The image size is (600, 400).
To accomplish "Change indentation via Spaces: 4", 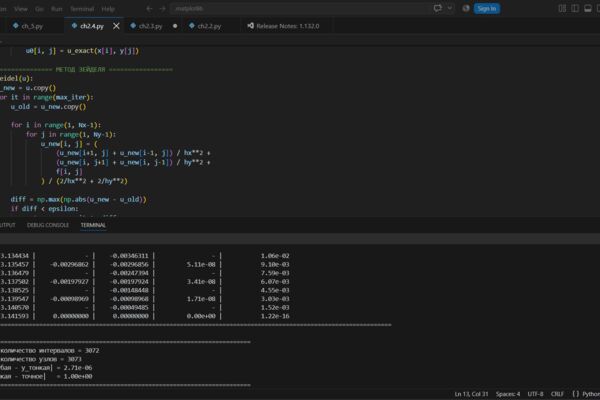I will click(x=508, y=394).
